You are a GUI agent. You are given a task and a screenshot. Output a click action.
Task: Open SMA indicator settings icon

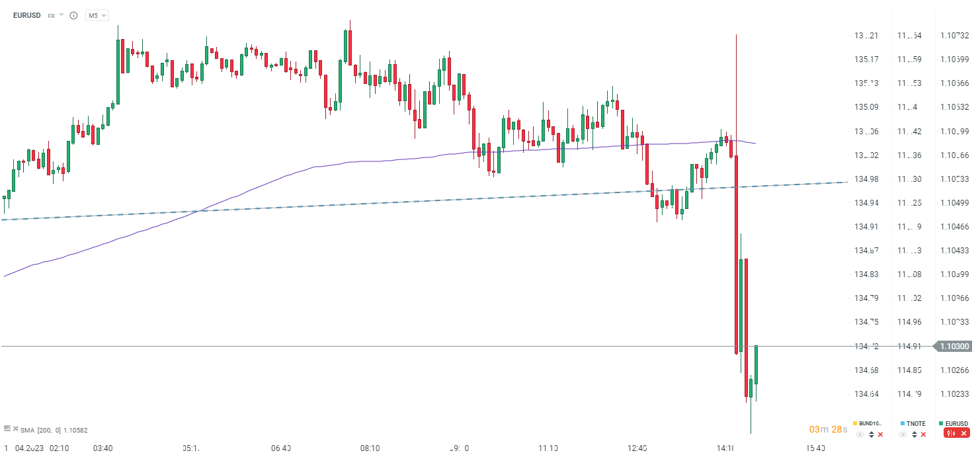point(7,429)
